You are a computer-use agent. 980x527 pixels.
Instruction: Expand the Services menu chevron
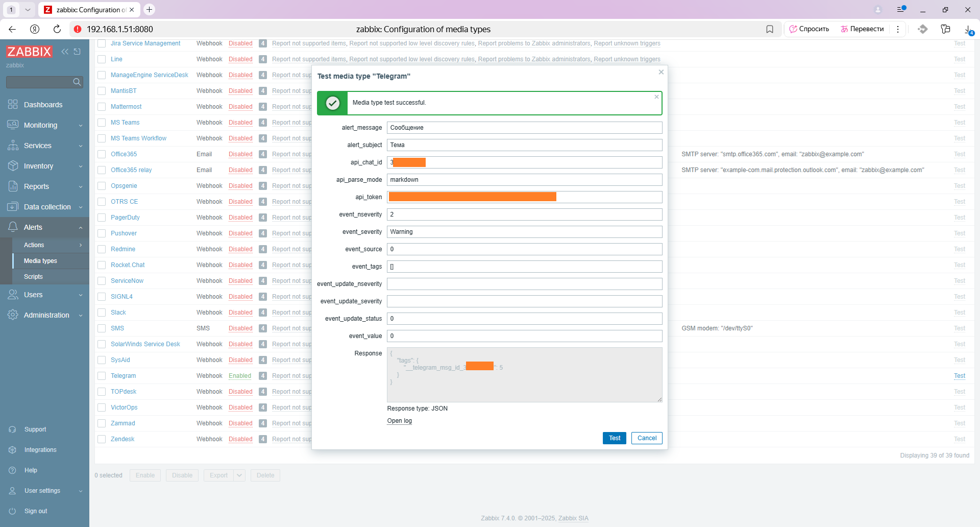[81, 146]
